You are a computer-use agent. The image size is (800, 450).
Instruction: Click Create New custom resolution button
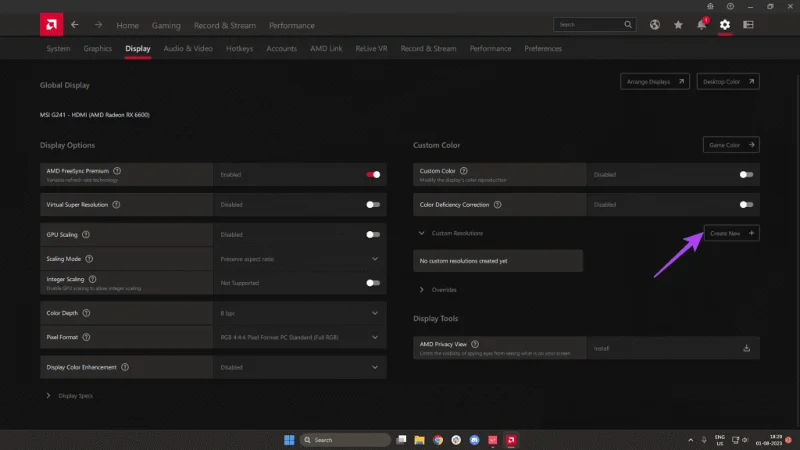point(732,233)
